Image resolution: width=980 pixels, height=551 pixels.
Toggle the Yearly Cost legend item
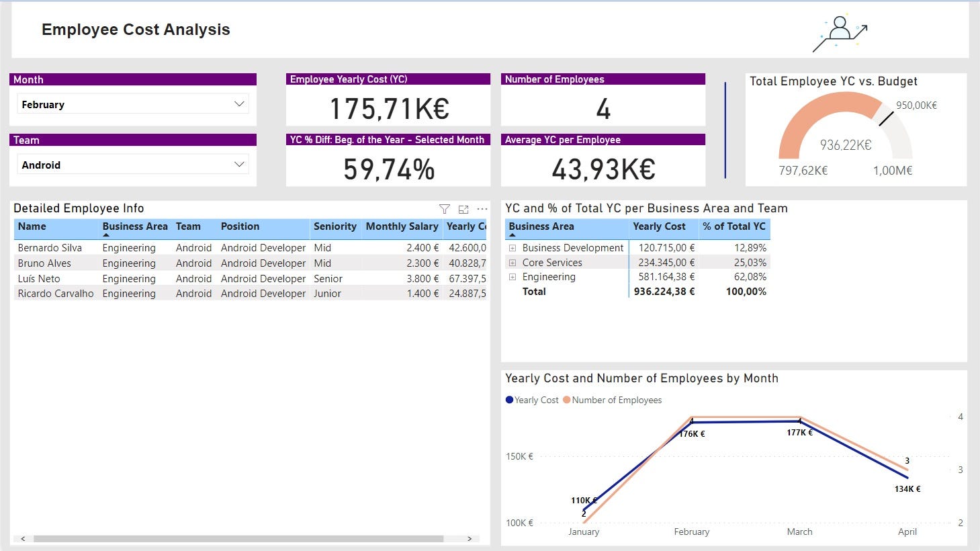(x=532, y=400)
